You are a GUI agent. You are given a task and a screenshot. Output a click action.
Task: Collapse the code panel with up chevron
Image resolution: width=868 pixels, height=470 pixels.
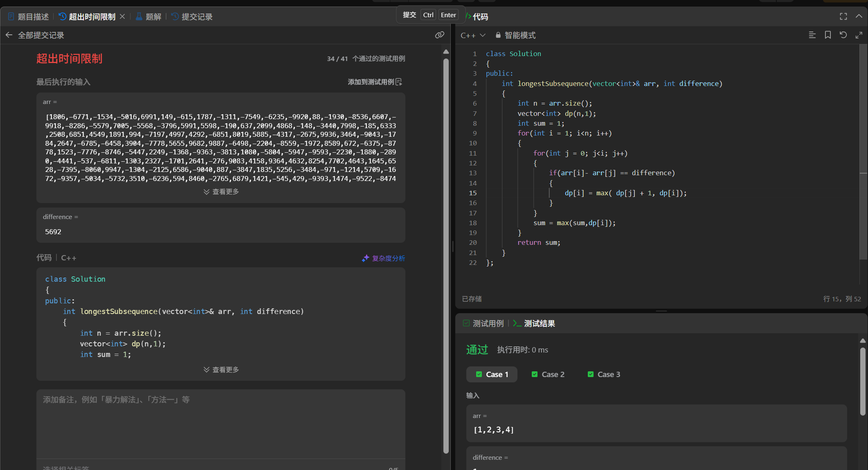click(x=859, y=16)
